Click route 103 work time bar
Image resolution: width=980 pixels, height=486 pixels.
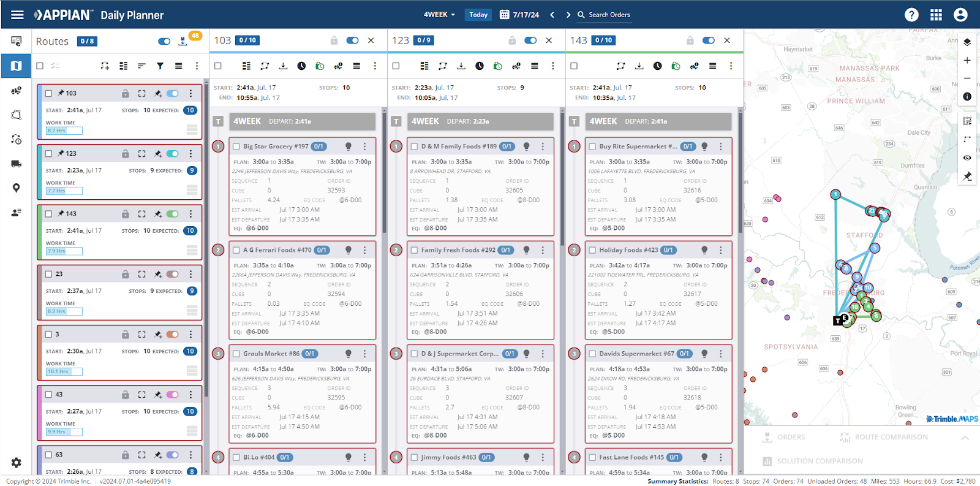pos(64,131)
